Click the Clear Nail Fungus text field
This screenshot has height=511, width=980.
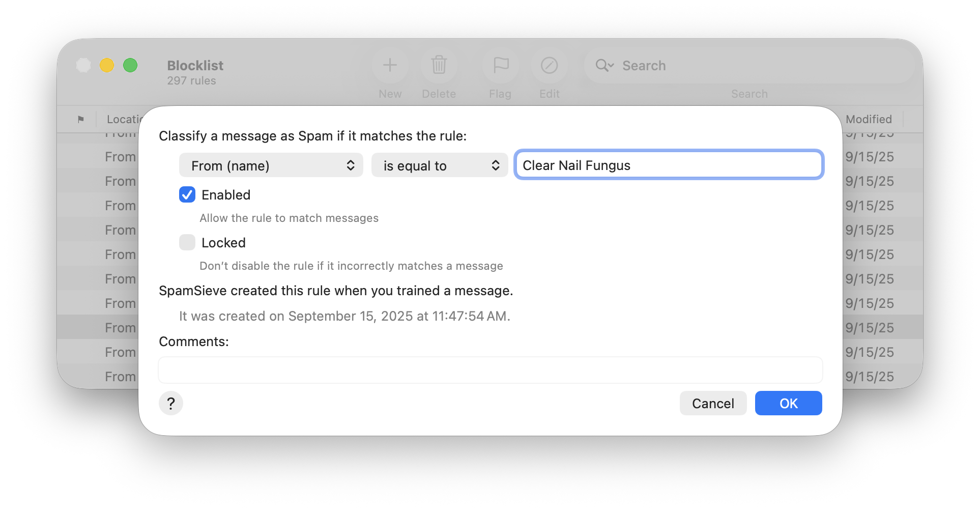point(669,165)
